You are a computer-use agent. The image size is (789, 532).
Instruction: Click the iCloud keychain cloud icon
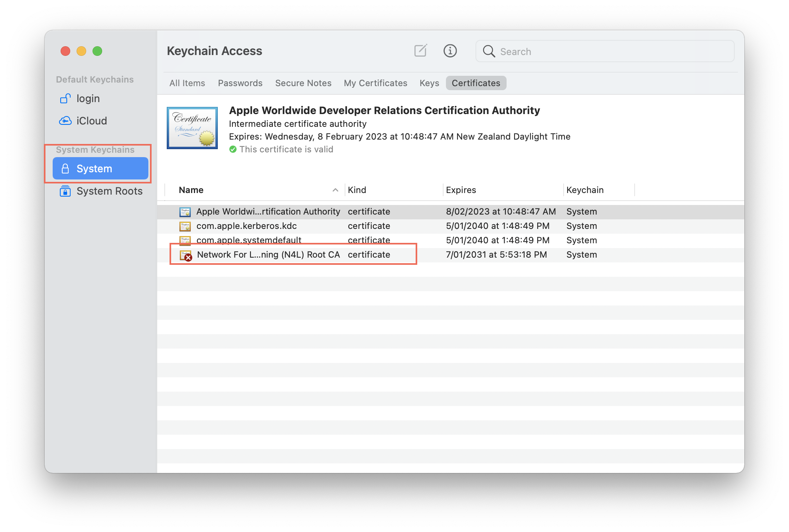point(65,120)
